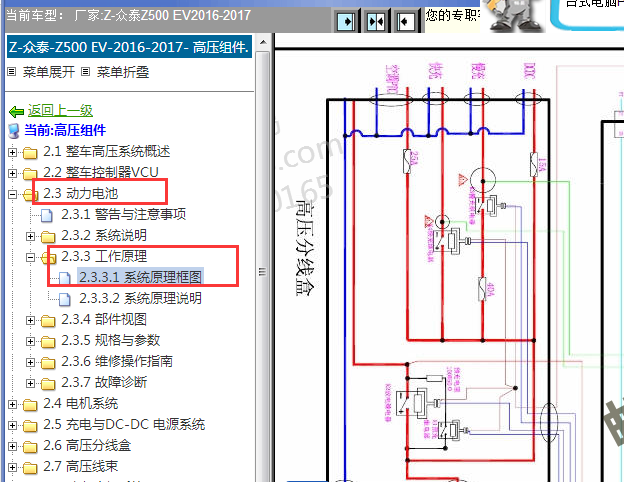Expand the 2.4 电机系统 node
The image size is (624, 482).
(12, 405)
